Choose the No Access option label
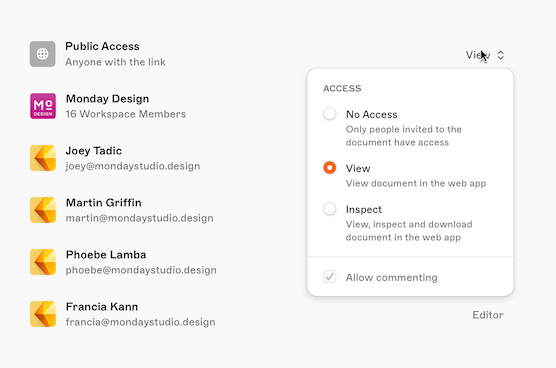This screenshot has height=368, width=556. tap(372, 114)
